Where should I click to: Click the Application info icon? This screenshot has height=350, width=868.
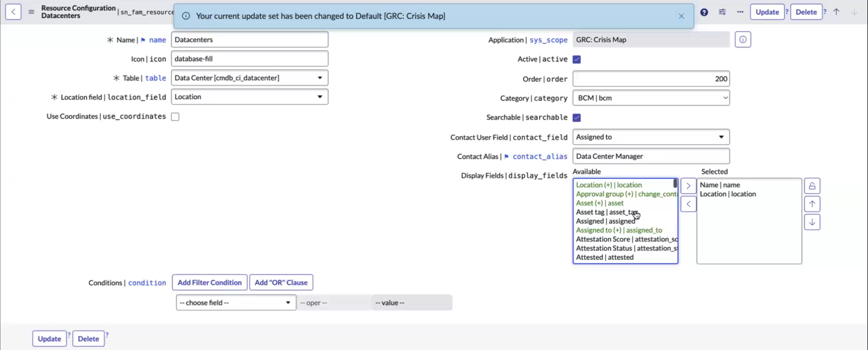click(743, 40)
